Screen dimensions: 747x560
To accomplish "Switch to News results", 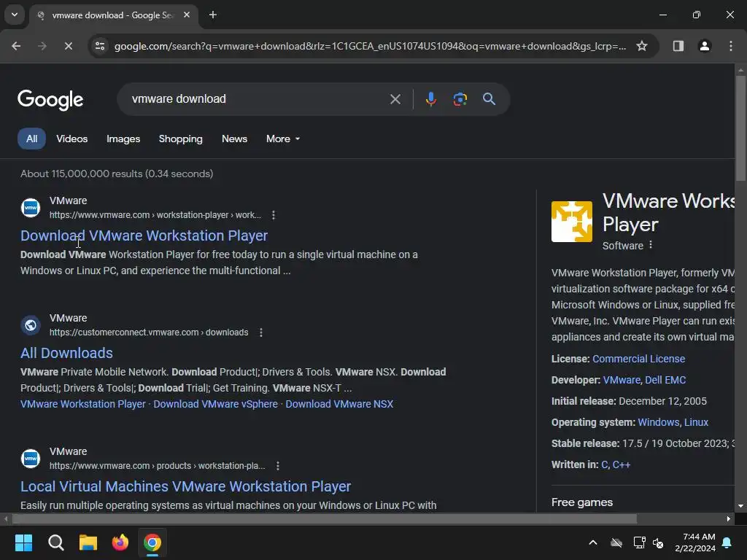I will point(234,139).
